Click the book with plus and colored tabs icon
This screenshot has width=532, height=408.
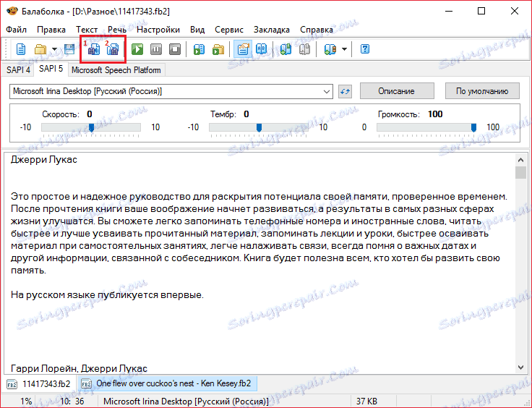(x=330, y=50)
